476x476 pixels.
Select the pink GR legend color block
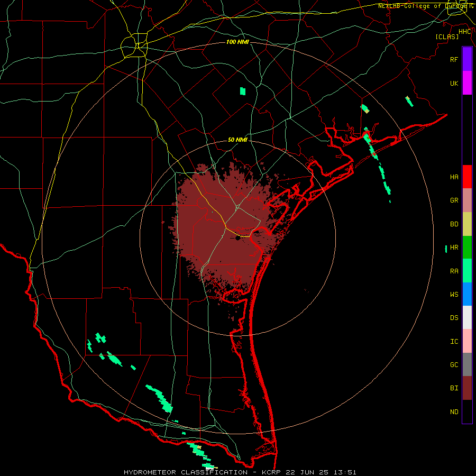pyautogui.click(x=467, y=200)
